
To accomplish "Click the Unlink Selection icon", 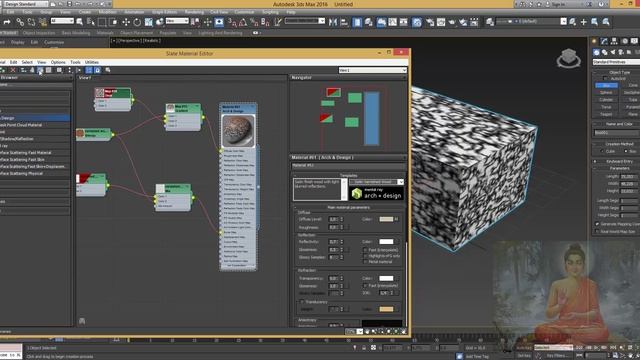I will click(31, 22).
